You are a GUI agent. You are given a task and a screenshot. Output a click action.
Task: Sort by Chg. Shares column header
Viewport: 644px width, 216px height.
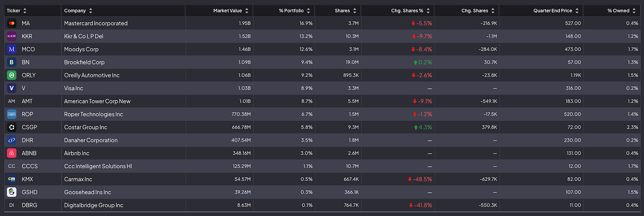(478, 11)
